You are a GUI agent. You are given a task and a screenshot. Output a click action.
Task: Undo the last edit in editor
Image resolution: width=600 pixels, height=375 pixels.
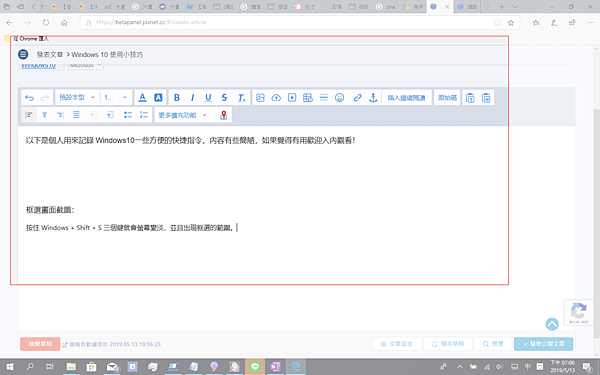pyautogui.click(x=29, y=98)
